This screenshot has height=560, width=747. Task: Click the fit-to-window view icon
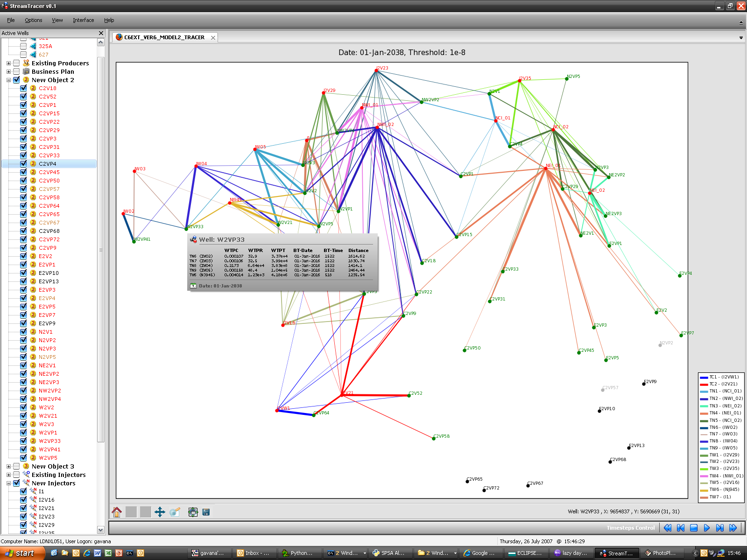coord(193,512)
